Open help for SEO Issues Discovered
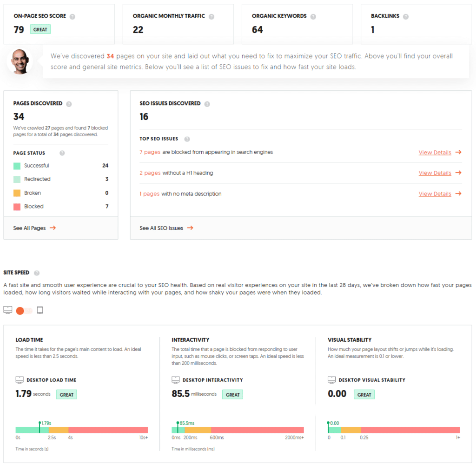This screenshot has height=467, width=476. click(207, 103)
